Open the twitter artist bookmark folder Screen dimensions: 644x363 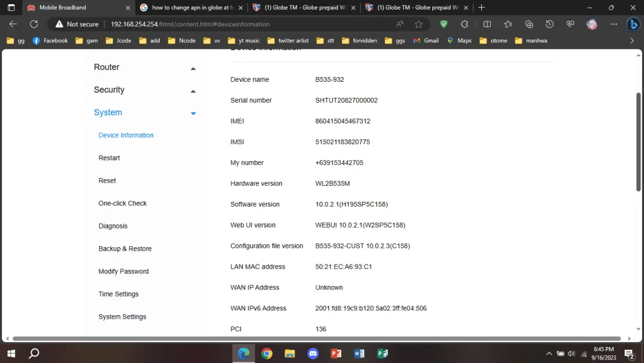[288, 41]
